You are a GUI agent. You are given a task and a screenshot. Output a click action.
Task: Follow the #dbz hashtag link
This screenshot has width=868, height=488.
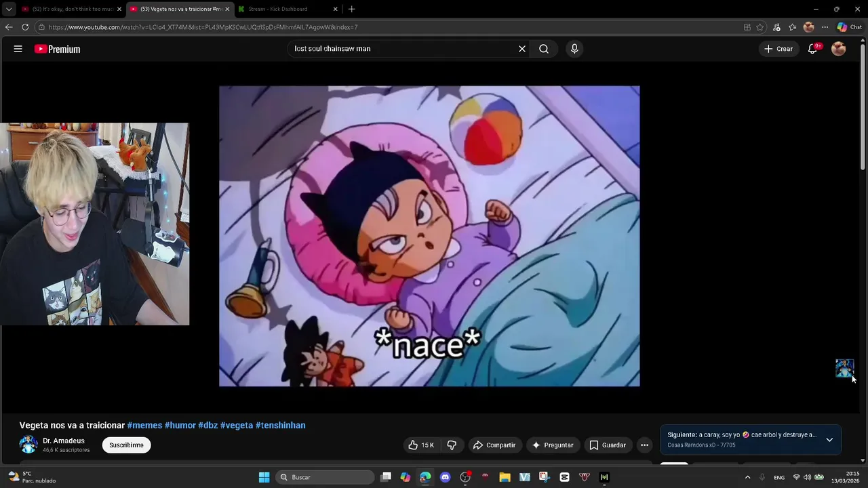pyautogui.click(x=208, y=425)
